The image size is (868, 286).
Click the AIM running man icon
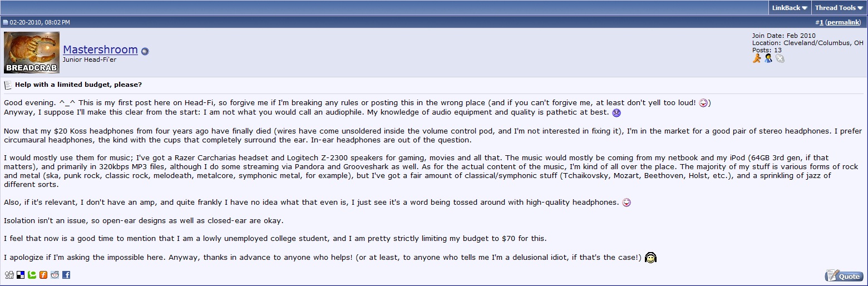click(x=757, y=58)
